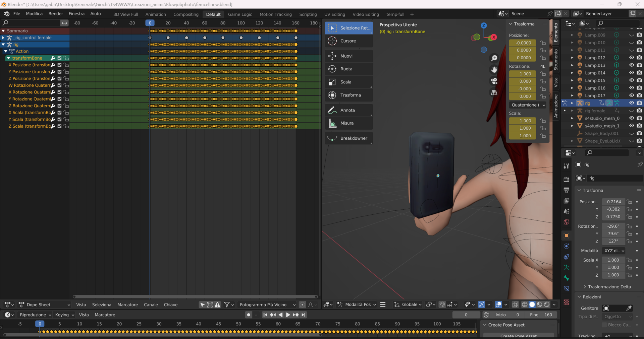Activate Selezione Rettangolo select tool
Screen dimensions: 644x339
pyautogui.click(x=348, y=28)
